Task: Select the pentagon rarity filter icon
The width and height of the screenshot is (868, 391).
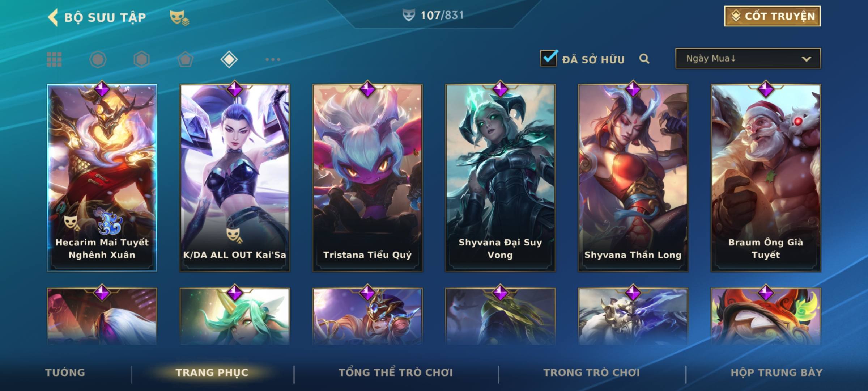Action: pos(185,59)
